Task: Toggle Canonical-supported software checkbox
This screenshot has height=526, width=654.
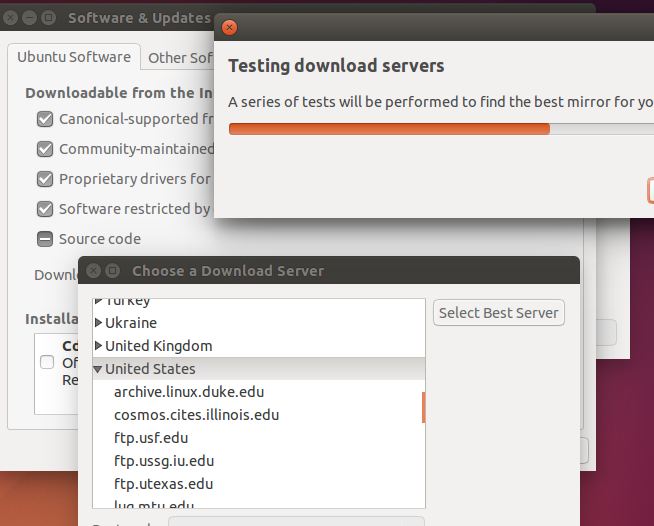Action: tap(45, 119)
